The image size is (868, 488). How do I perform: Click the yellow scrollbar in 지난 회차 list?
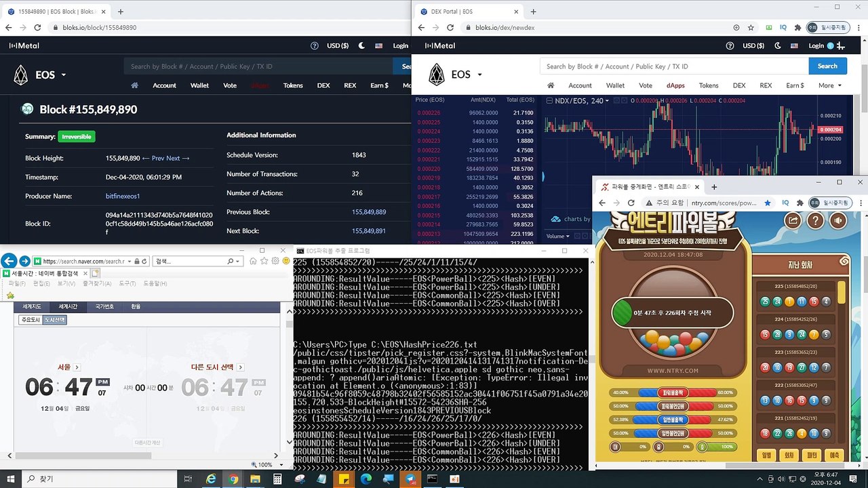pyautogui.click(x=842, y=293)
